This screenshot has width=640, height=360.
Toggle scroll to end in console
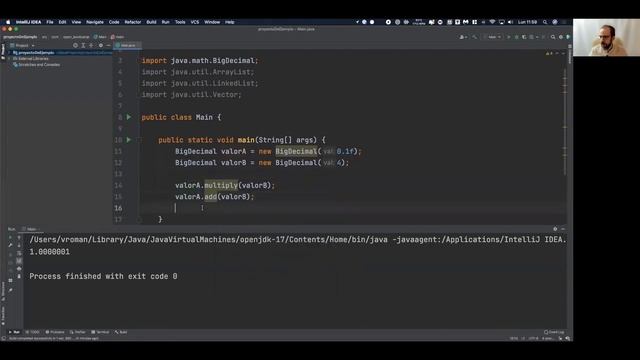coord(19,261)
